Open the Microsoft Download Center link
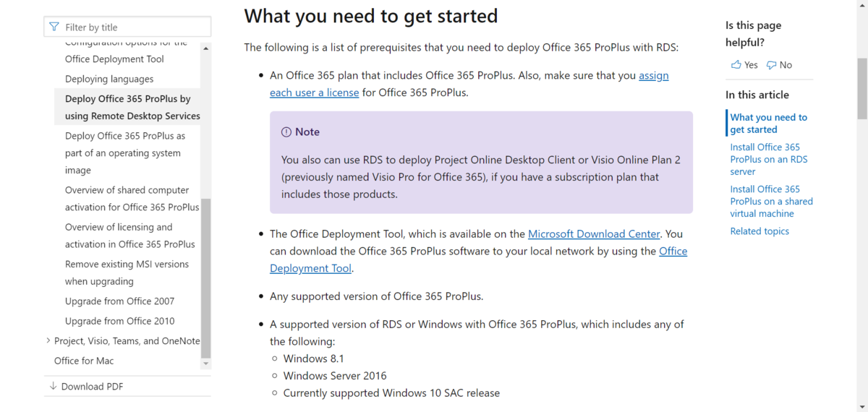 594,234
